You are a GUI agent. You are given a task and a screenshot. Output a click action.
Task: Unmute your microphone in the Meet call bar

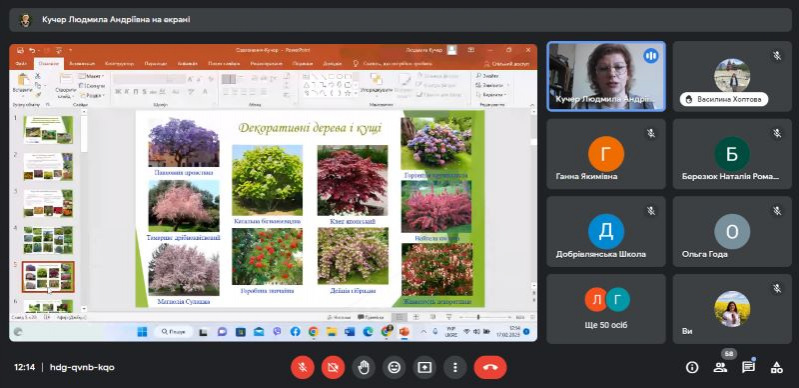(x=302, y=367)
